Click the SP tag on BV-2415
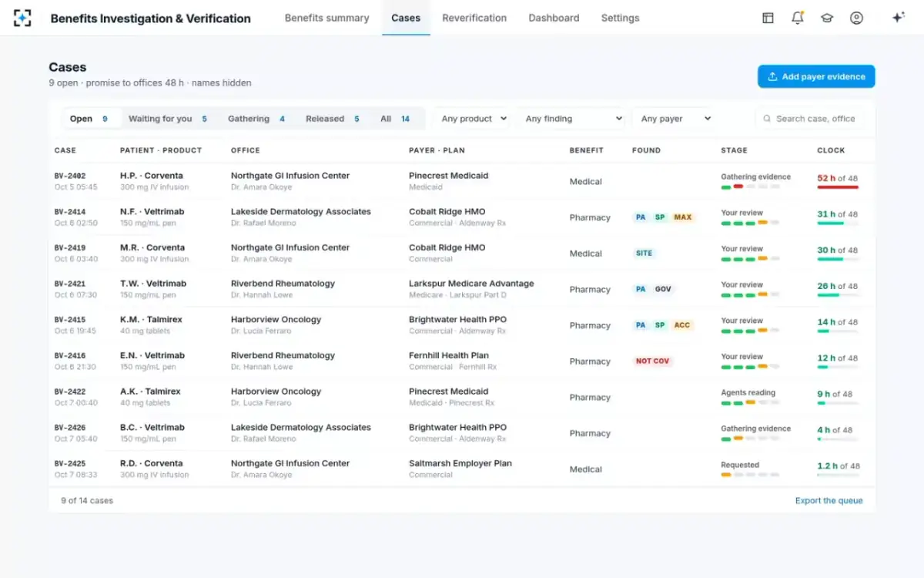The image size is (924, 578). tap(660, 325)
